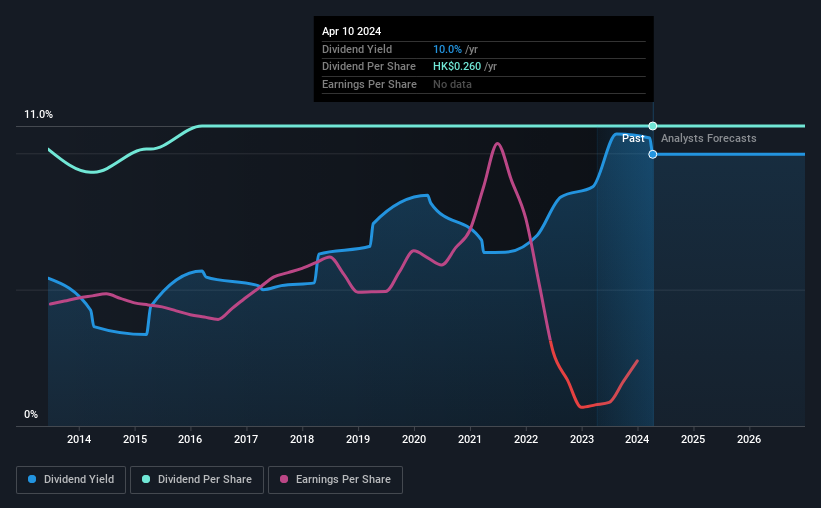Click the 2022 x-axis label
The height and width of the screenshot is (508, 821).
coord(526,439)
